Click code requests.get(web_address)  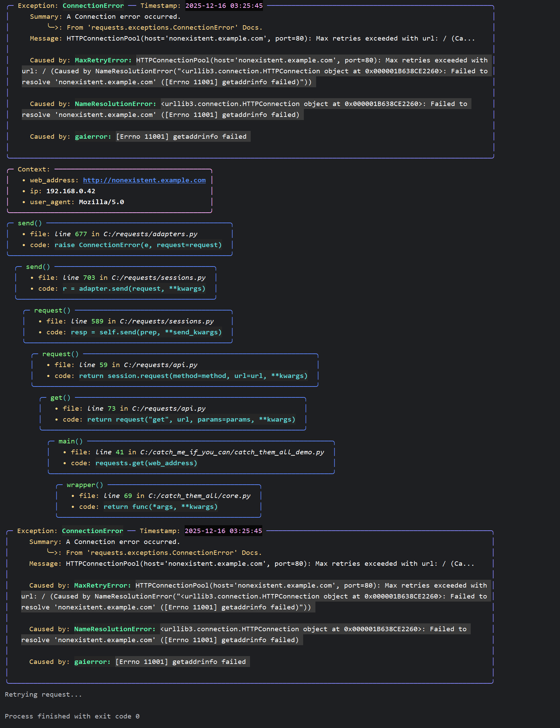[x=146, y=463]
